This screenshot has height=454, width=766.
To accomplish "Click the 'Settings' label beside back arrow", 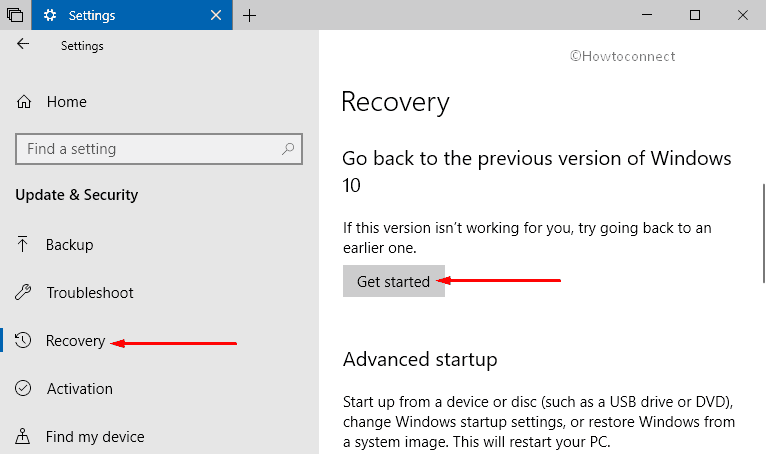I will coord(82,45).
